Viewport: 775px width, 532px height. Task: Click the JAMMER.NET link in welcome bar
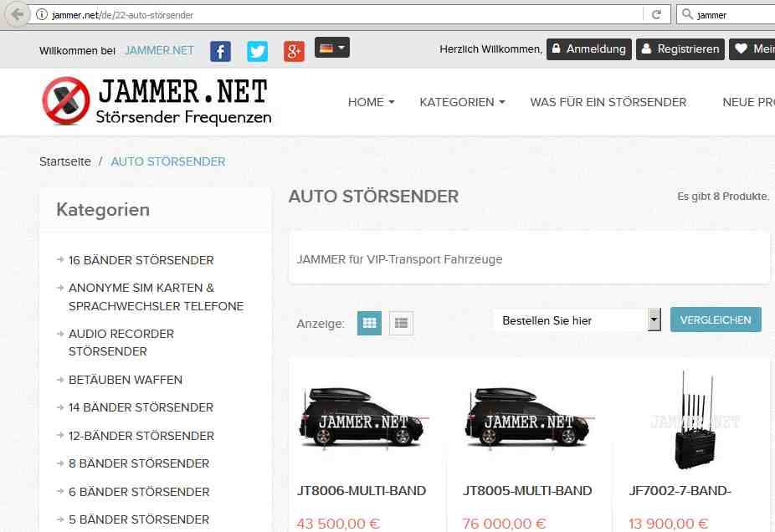coord(159,50)
